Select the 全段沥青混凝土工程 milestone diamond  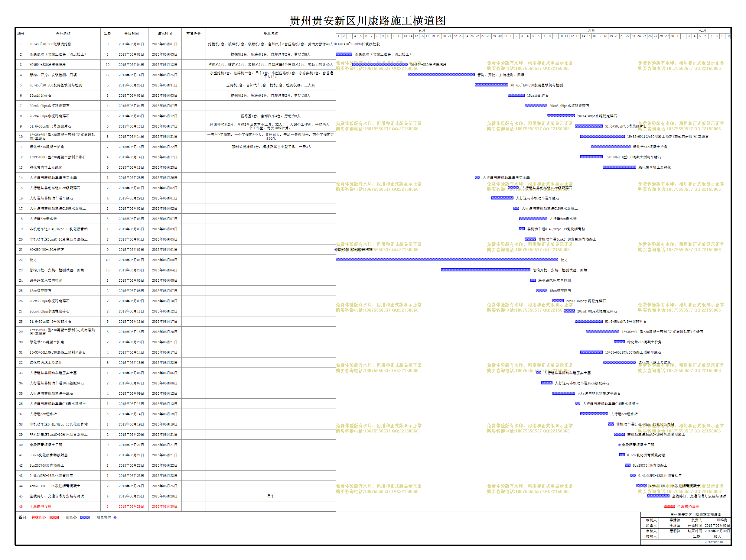click(x=620, y=445)
